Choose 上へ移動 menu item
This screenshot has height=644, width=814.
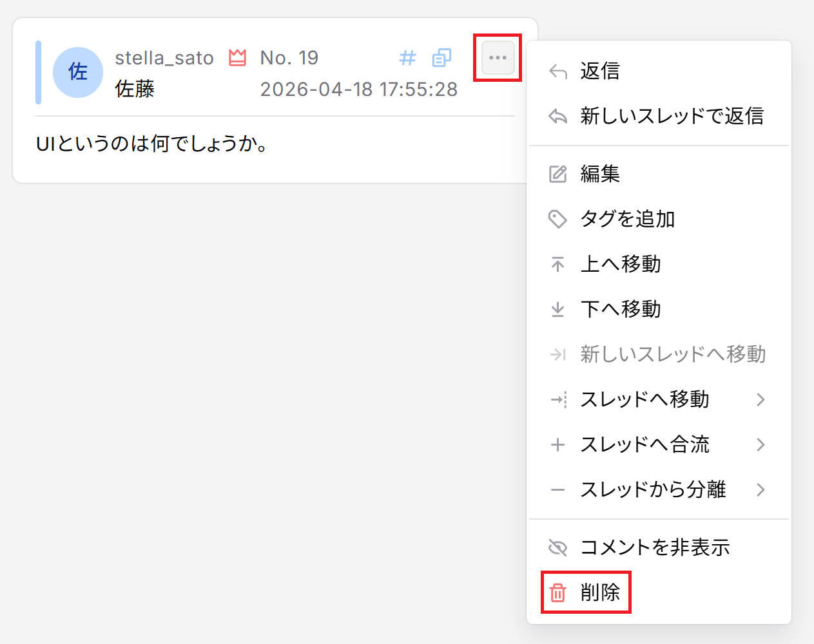[659, 264]
